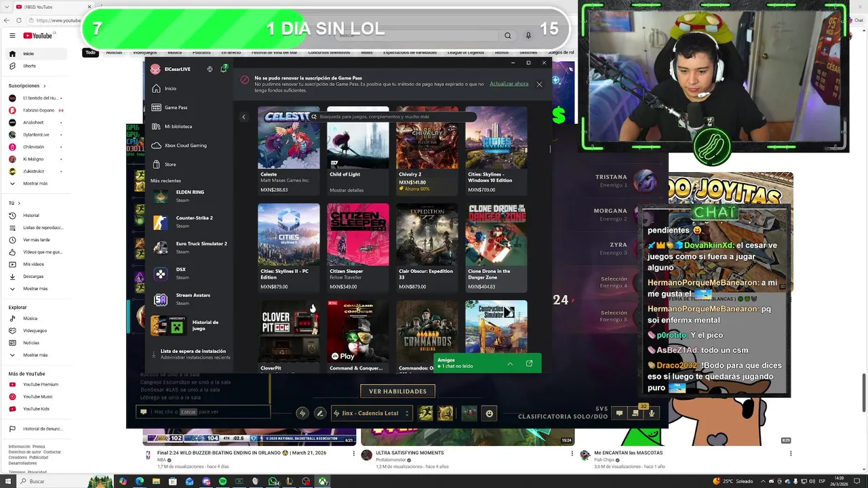Open Microsoft Edge from taskbar
The image size is (868, 488).
click(140, 481)
